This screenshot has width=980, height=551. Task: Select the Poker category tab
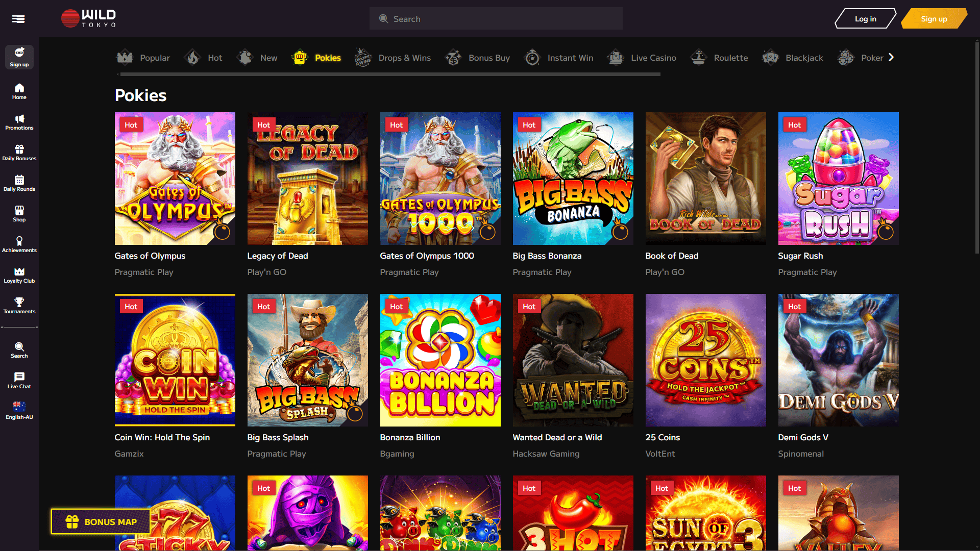[860, 58]
